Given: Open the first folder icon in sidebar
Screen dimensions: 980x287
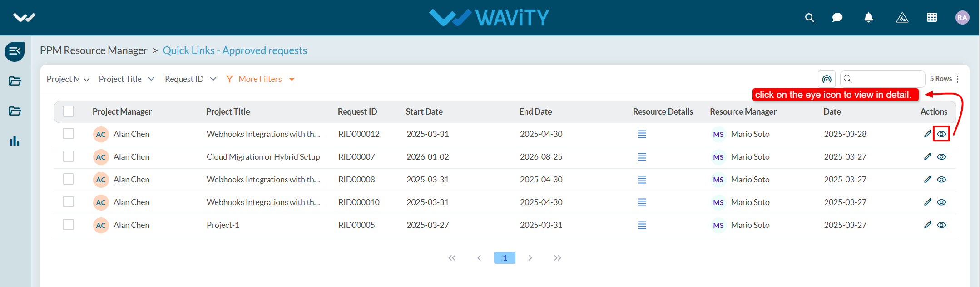Looking at the screenshot, I should (x=15, y=81).
